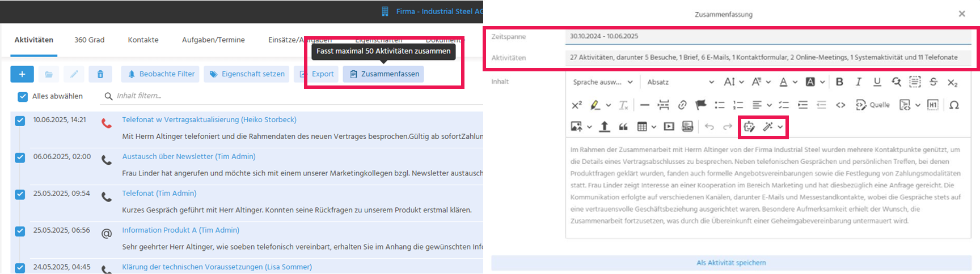The height and width of the screenshot is (274, 980).
Task: Uncheck the 06.06.2025 Newsletter activity checkbox
Action: [20, 157]
